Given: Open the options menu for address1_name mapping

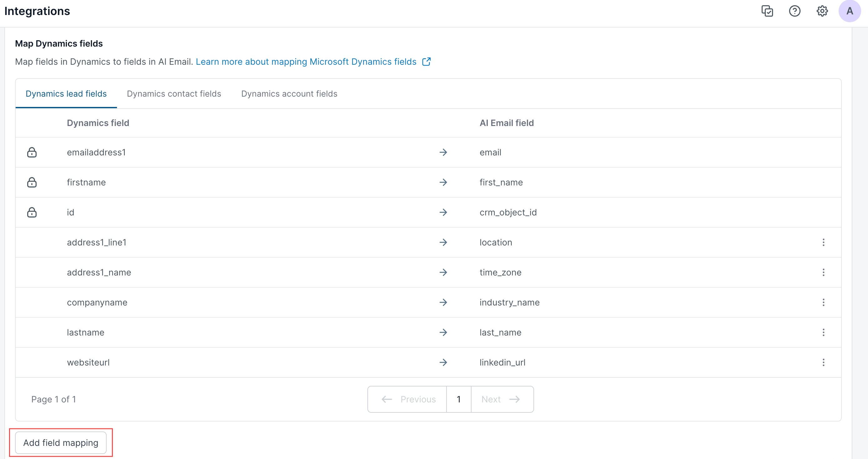Looking at the screenshot, I should pyautogui.click(x=824, y=272).
